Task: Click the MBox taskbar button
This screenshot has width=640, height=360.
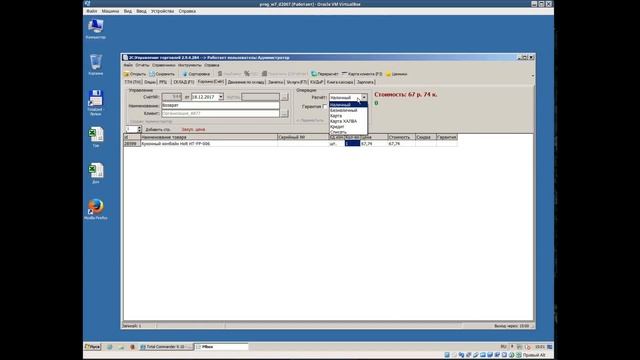Action: coord(221,347)
